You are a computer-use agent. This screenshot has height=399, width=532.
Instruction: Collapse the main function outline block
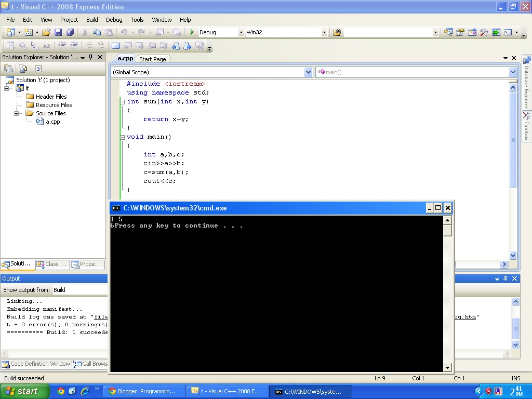(122, 137)
